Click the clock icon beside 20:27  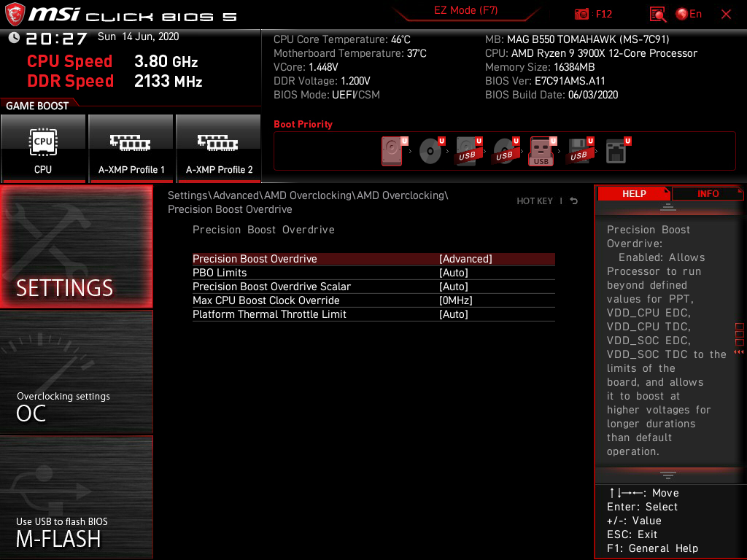pyautogui.click(x=14, y=38)
